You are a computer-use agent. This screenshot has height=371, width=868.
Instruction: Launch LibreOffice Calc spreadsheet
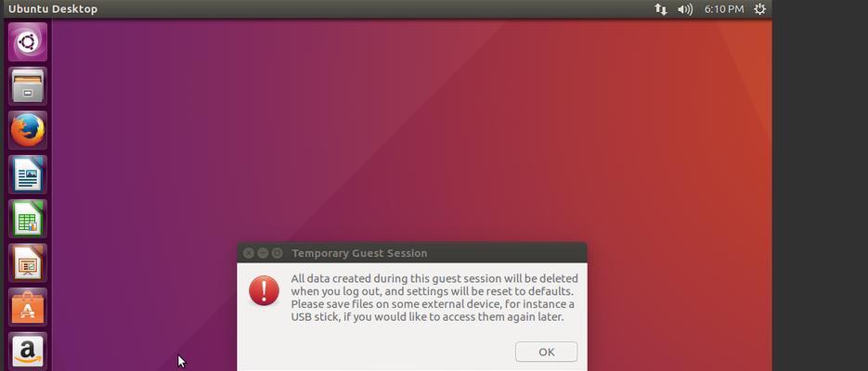(28, 219)
